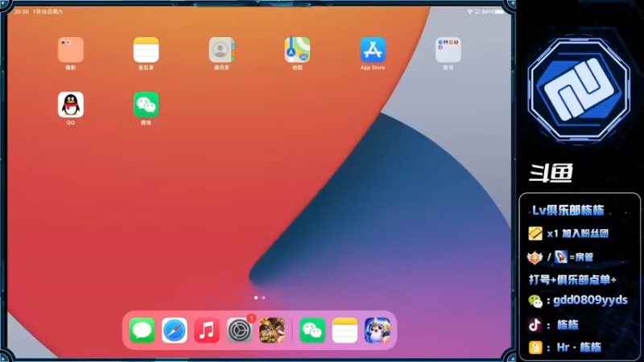Click the shield badge icon before the slash

pyautogui.click(x=535, y=257)
